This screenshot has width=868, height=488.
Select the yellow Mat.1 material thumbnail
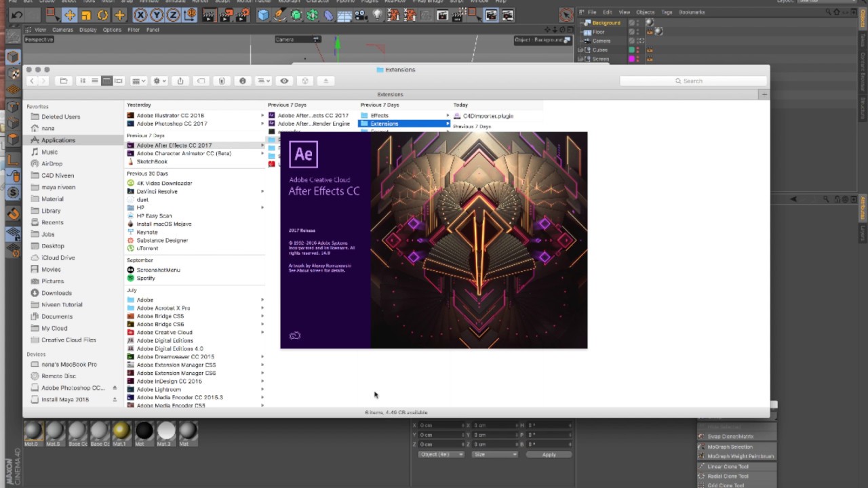coord(121,431)
